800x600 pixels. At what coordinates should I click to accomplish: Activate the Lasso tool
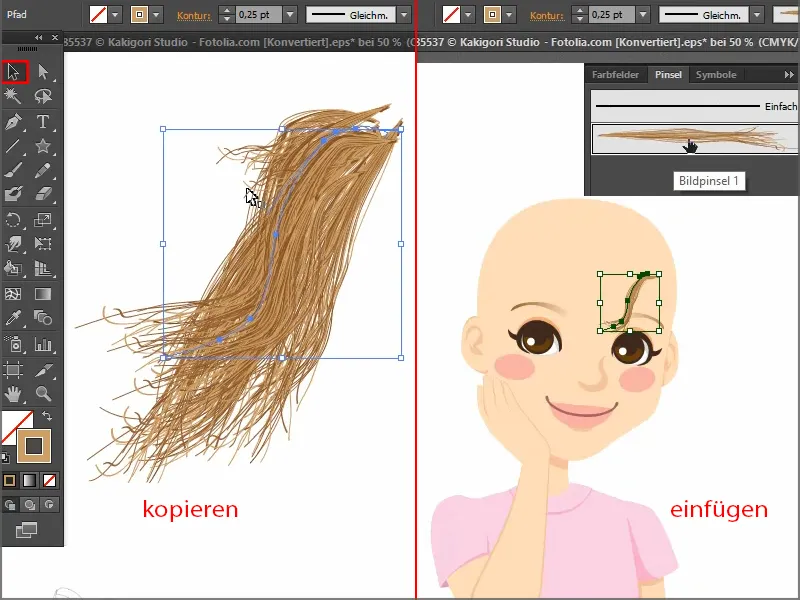point(43,96)
